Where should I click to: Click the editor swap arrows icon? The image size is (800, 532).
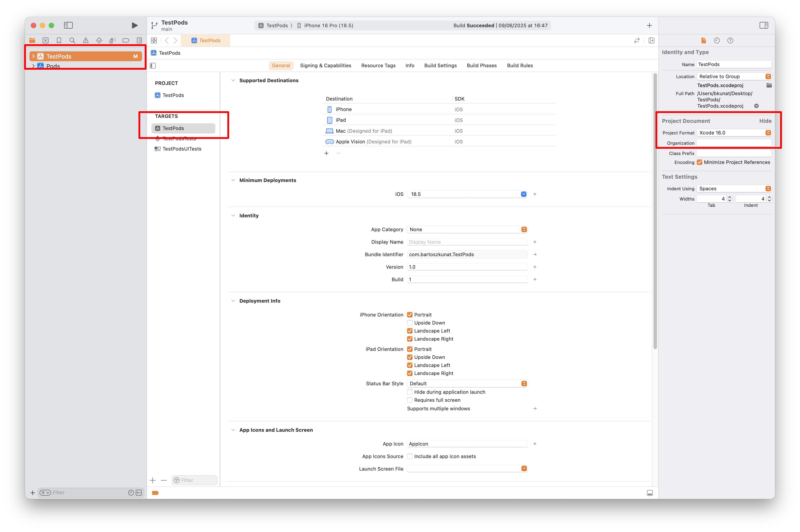click(637, 40)
